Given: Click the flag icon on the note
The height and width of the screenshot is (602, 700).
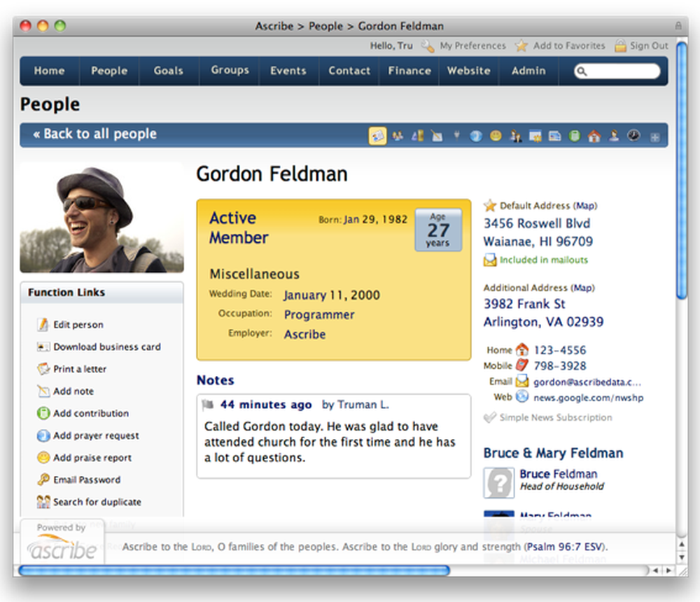Looking at the screenshot, I should (208, 405).
